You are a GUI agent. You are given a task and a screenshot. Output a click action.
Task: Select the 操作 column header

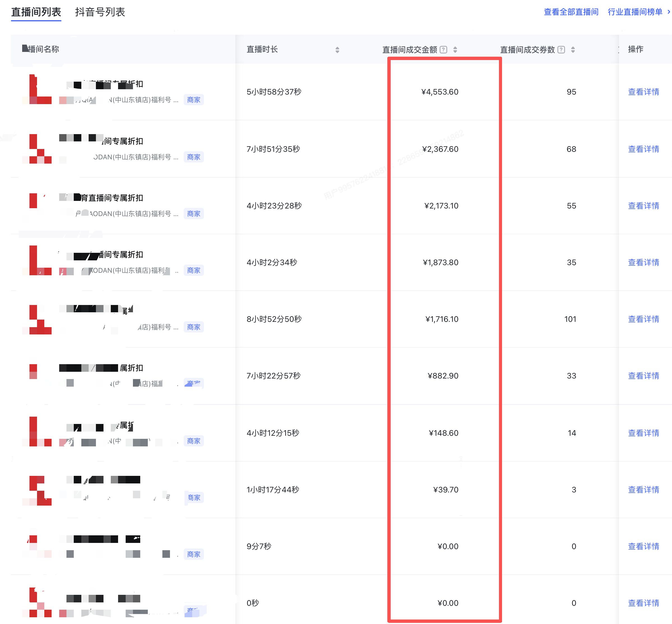pyautogui.click(x=636, y=49)
